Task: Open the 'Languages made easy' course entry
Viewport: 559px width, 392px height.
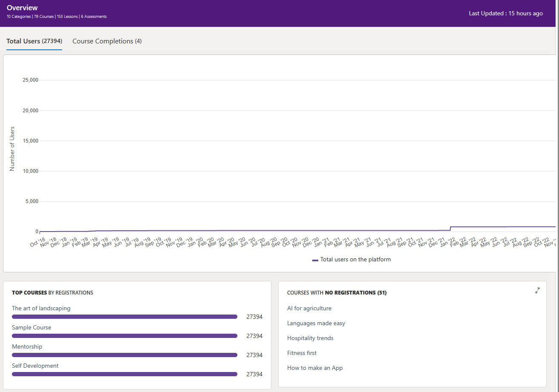Action: tap(316, 323)
